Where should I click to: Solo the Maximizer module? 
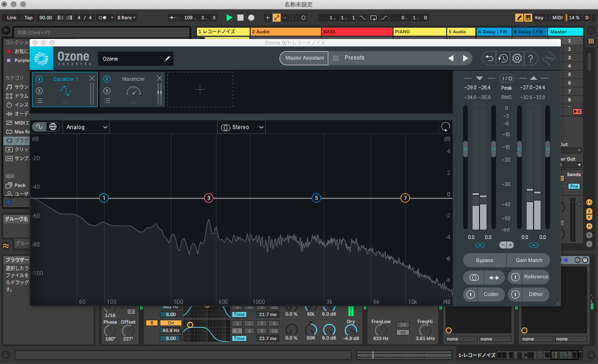107,91
